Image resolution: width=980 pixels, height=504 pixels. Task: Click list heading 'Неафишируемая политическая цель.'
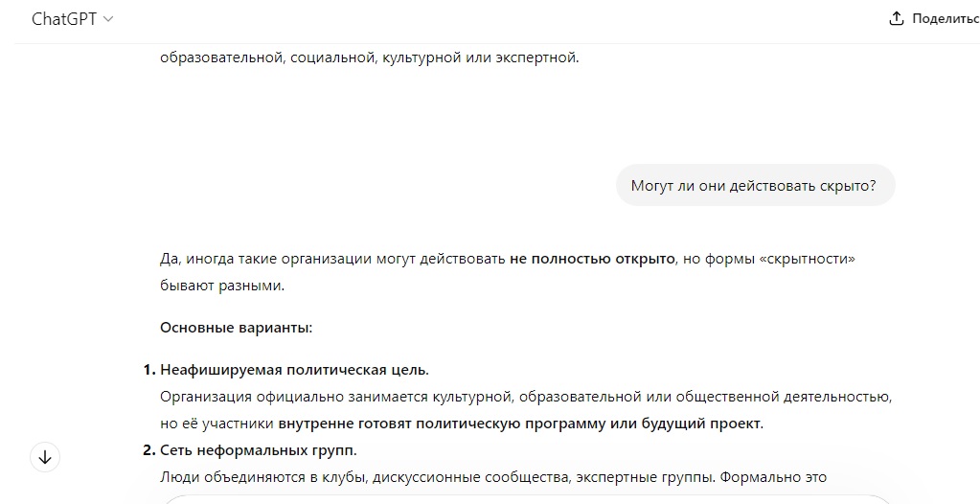(294, 370)
